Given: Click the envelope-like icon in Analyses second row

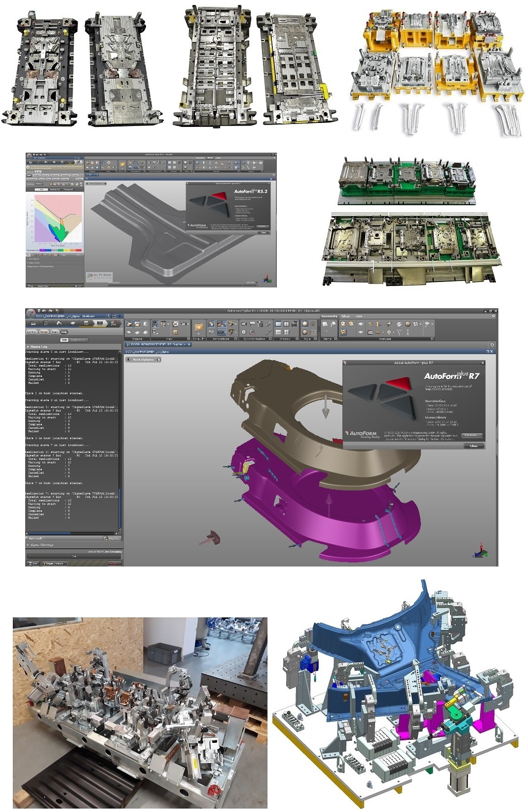Looking at the screenshot, I should 370,332.
